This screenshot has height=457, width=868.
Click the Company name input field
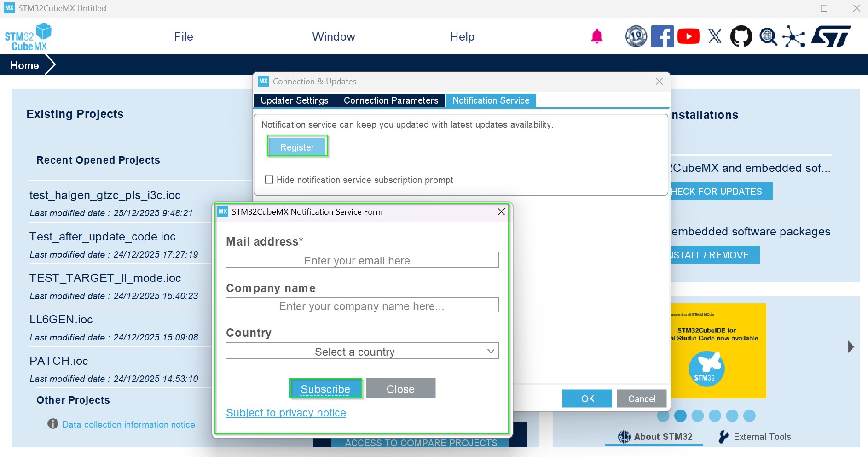(362, 305)
